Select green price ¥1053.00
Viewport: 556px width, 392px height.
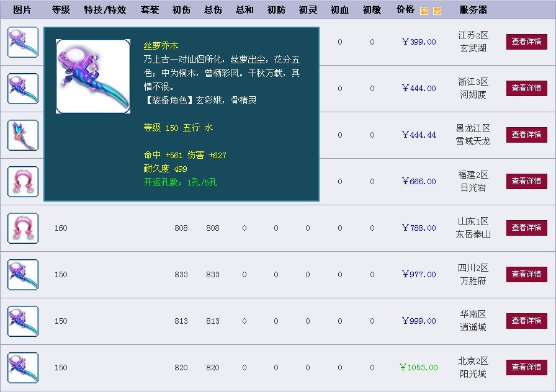[x=418, y=367]
